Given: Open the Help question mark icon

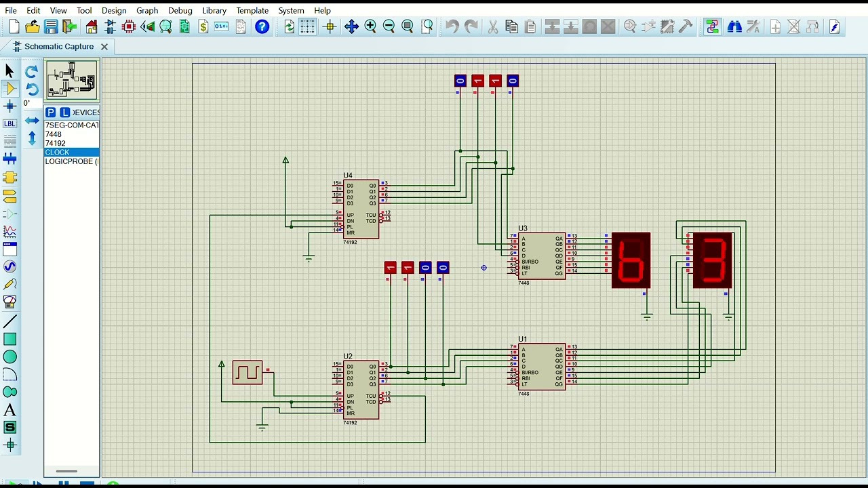Looking at the screenshot, I should 262,26.
